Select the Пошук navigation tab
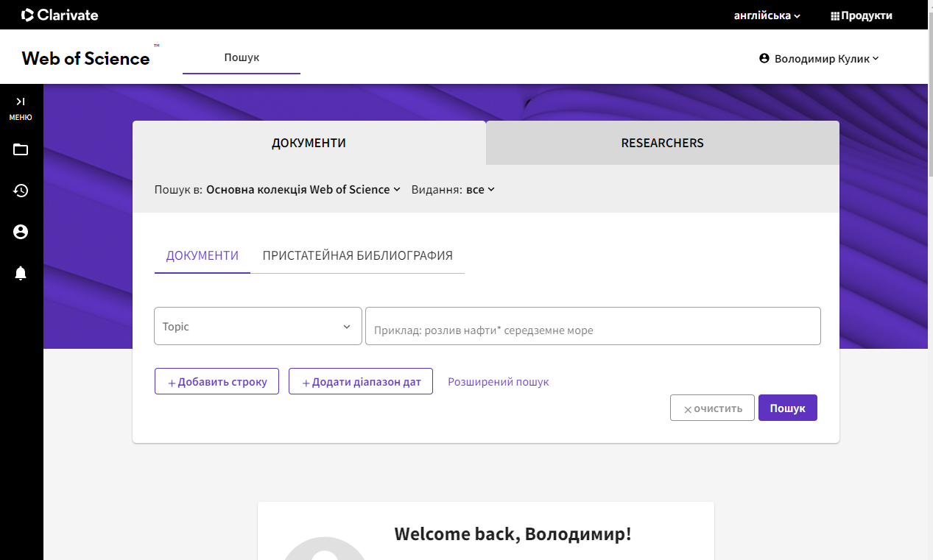 click(x=242, y=57)
